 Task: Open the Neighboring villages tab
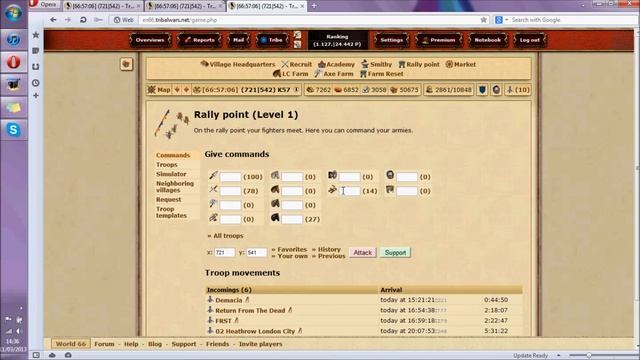point(175,187)
